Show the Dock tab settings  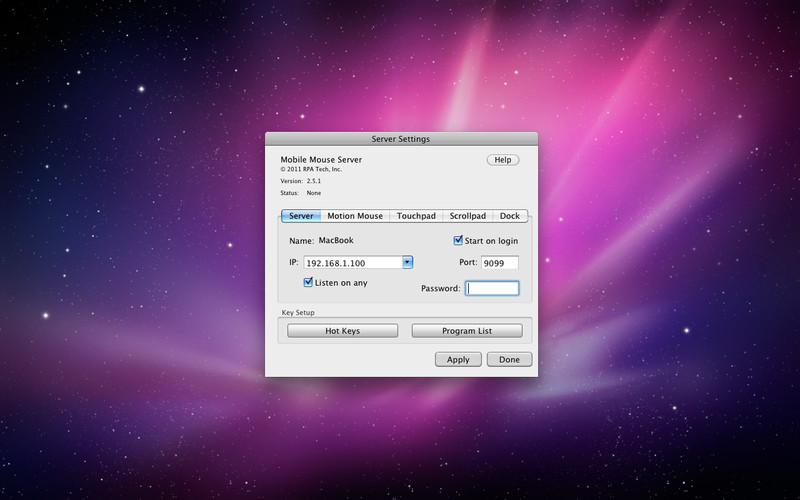pos(510,216)
